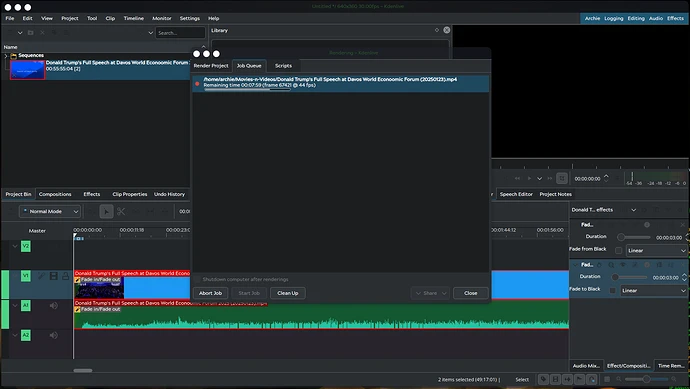Switch to the Render Project tab
This screenshot has height=389, width=690.
pyautogui.click(x=211, y=66)
